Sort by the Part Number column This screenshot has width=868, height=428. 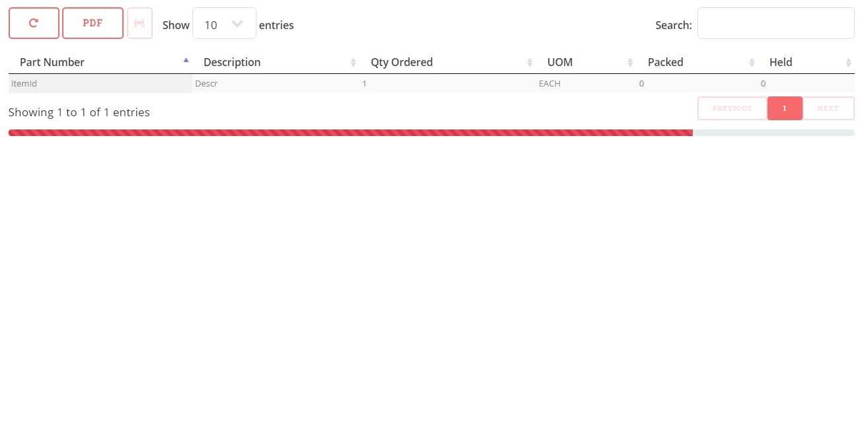100,62
